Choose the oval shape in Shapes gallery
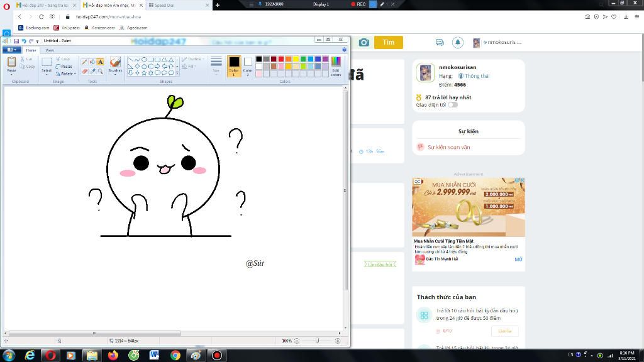This screenshot has height=362, width=644. click(144, 60)
